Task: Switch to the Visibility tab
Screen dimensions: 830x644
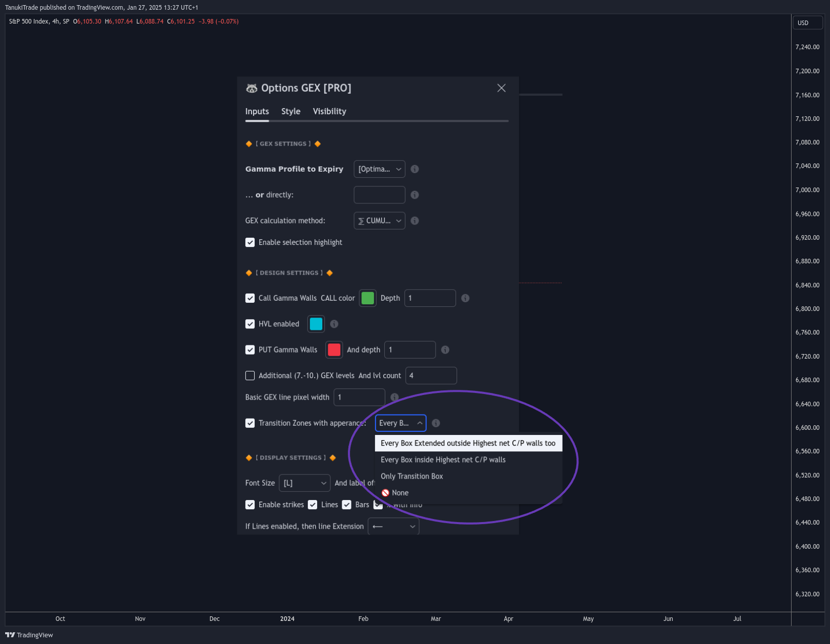Action: (x=329, y=111)
